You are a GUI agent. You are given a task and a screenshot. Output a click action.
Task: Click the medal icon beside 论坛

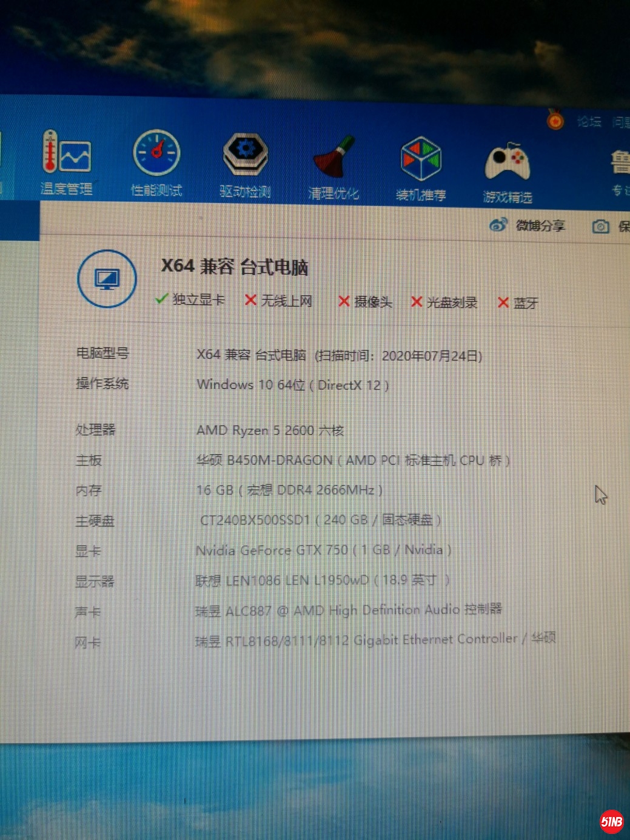point(555,120)
